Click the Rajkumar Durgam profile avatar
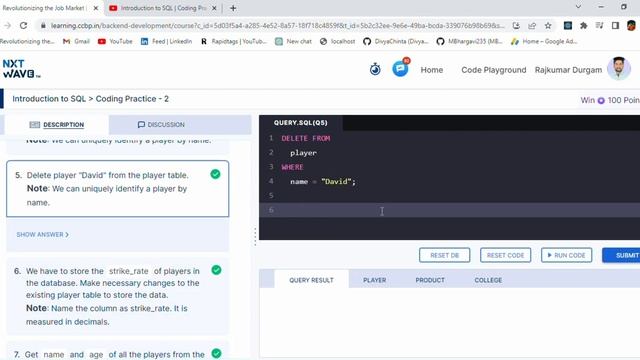Viewport: 640px width, 360px height. 619,68
